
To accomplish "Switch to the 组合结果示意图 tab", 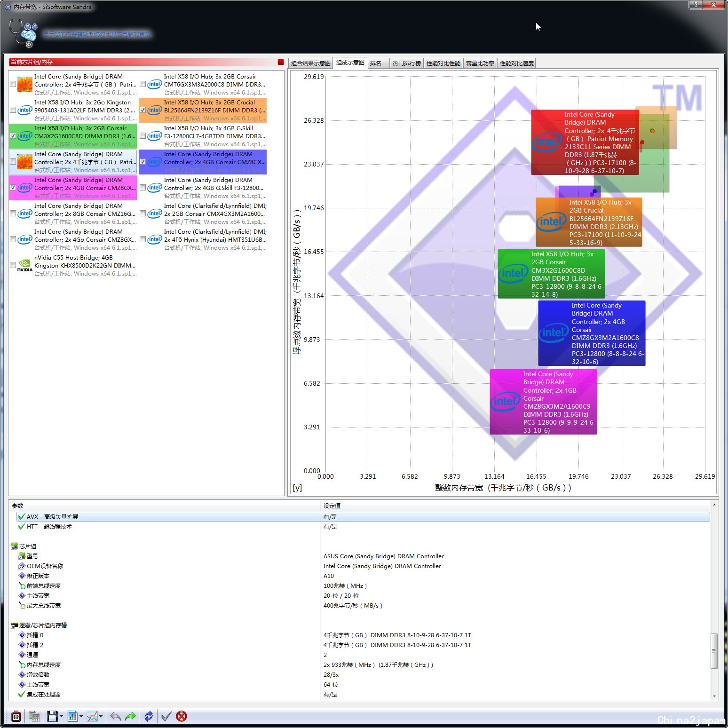I will click(310, 63).
